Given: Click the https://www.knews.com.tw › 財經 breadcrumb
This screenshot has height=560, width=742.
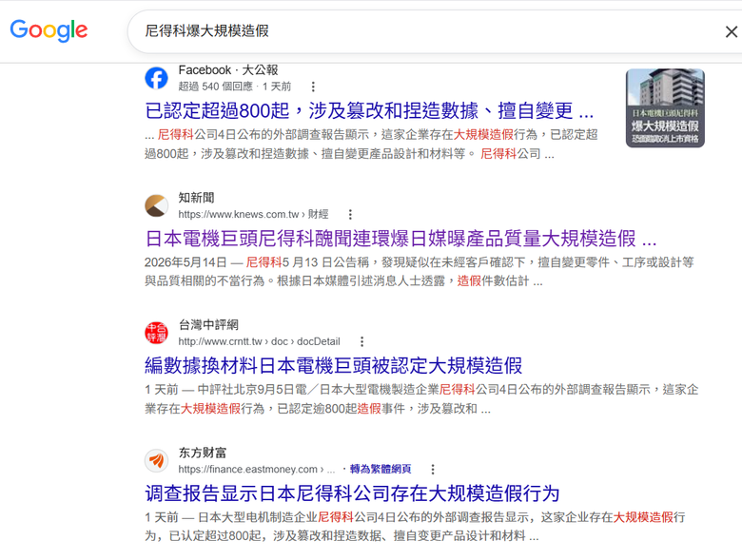Looking at the screenshot, I should (253, 214).
